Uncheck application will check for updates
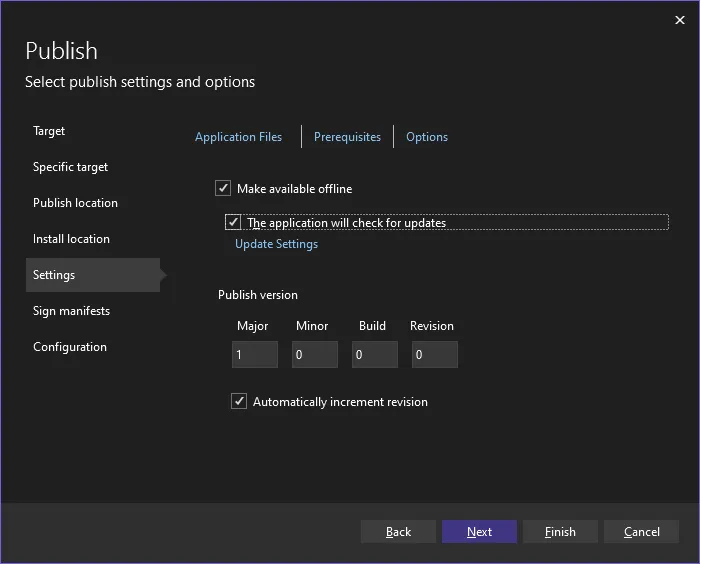 coord(233,222)
